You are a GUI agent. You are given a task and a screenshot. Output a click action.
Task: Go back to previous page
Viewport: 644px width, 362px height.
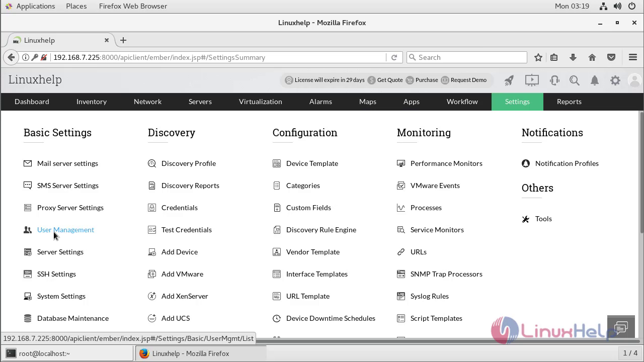pos(11,57)
